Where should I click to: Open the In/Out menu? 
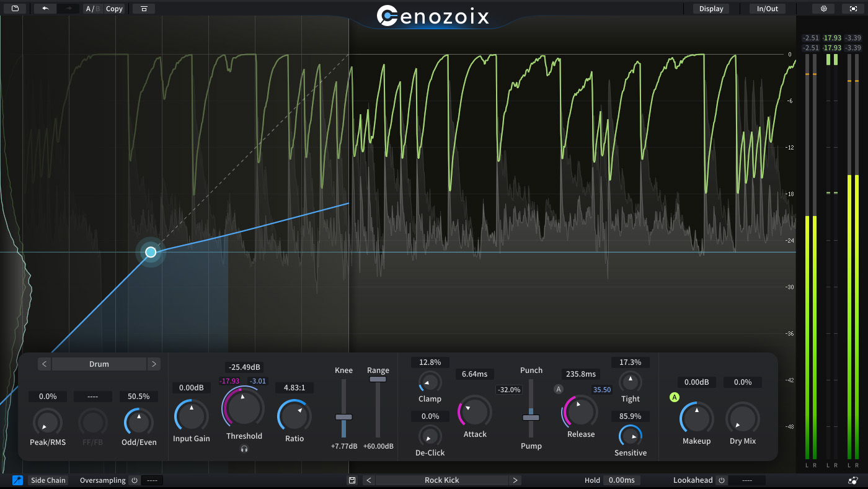(767, 9)
